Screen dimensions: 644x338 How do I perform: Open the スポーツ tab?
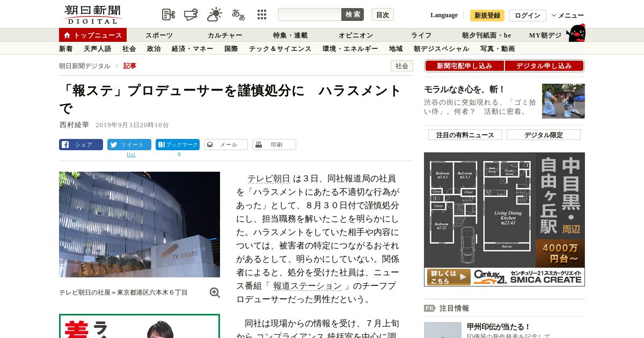point(159,35)
